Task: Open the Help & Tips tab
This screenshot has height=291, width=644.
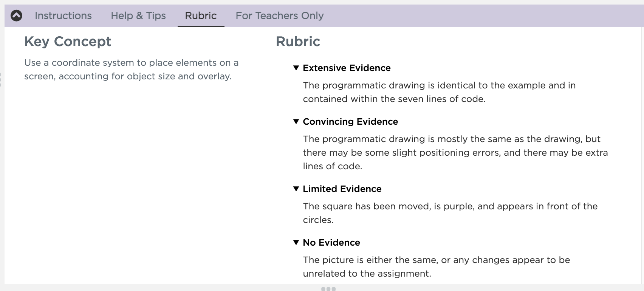Action: [138, 15]
